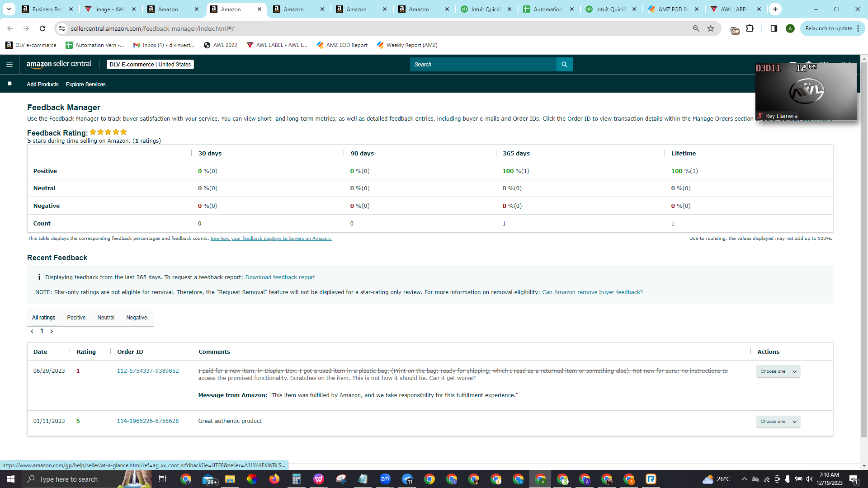The height and width of the screenshot is (488, 868).
Task: Open the Weekly Report (AMZ) bookmark
Action: 407,45
